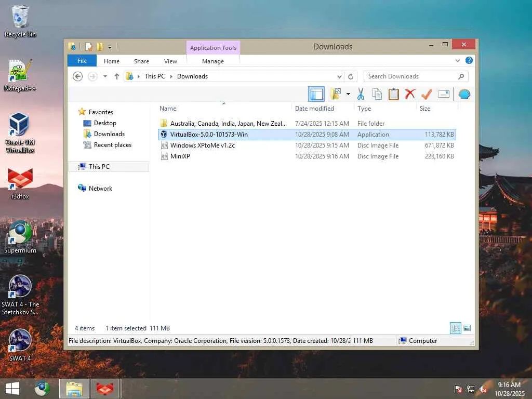Click Supermium icon on taskbar
532x399 pixels.
coord(42,389)
